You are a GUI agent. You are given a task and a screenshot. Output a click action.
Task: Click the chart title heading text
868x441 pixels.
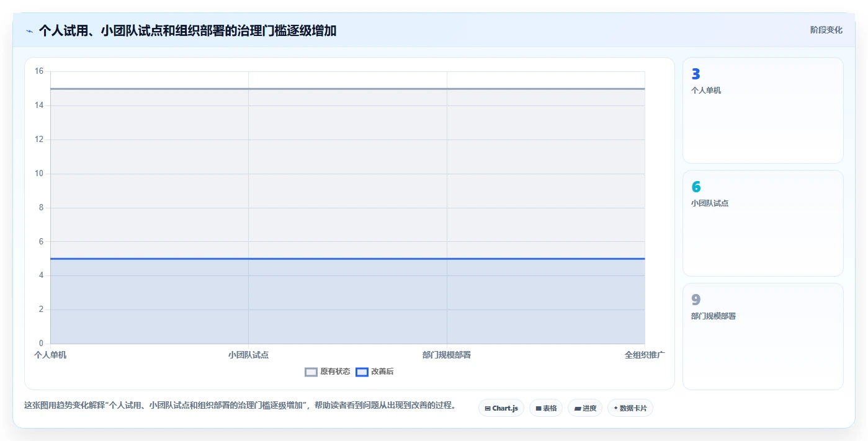[187, 30]
